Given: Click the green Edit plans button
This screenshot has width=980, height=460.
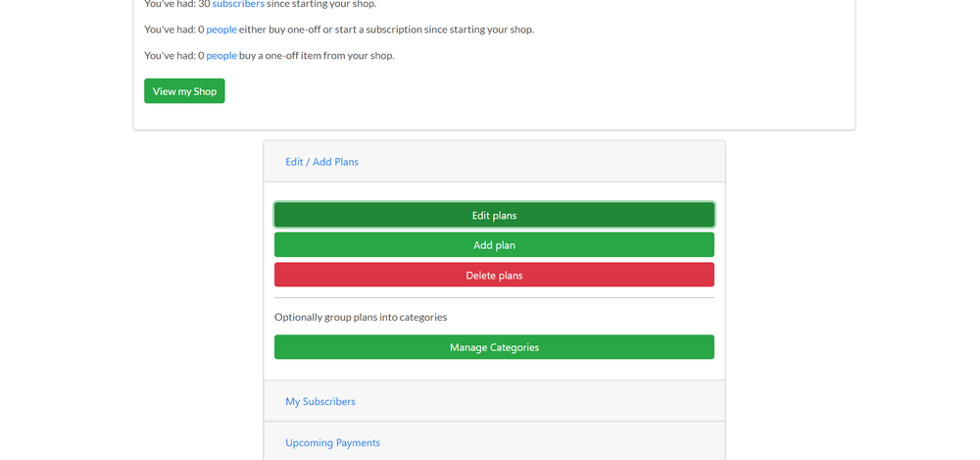Looking at the screenshot, I should [x=494, y=215].
